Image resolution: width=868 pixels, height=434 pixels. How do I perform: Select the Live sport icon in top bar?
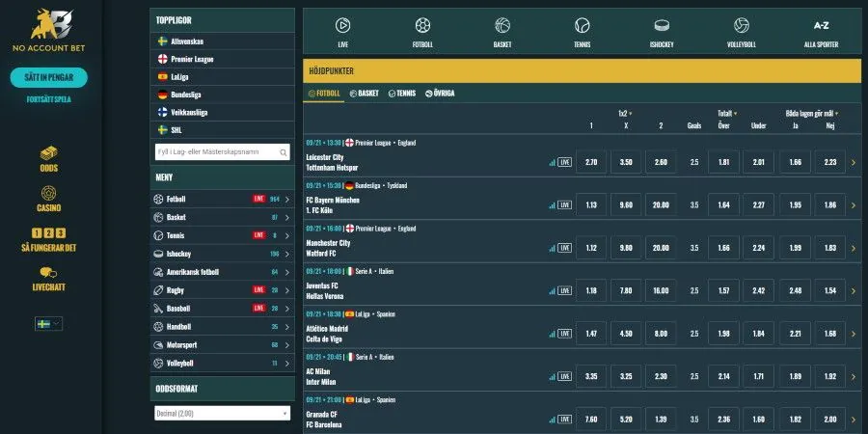(x=342, y=25)
